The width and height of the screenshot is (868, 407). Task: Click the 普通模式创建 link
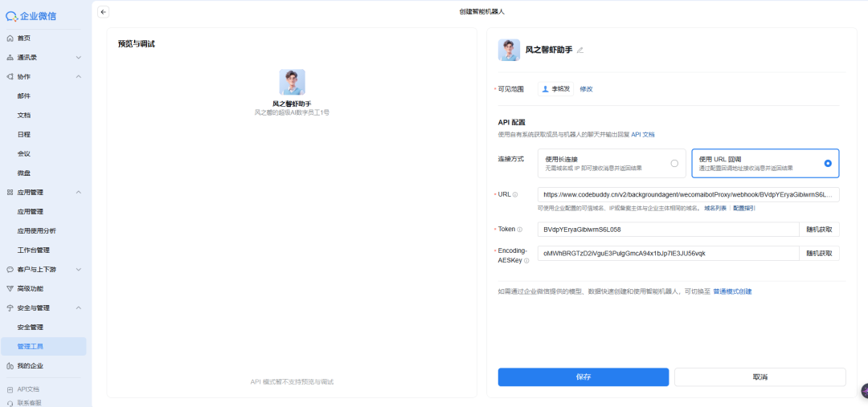pos(732,291)
